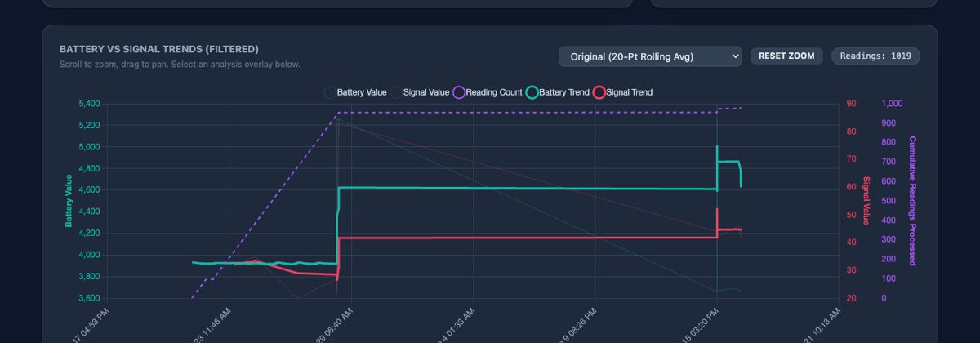
Task: Click the red signal trend plateau line
Action: [527, 238]
